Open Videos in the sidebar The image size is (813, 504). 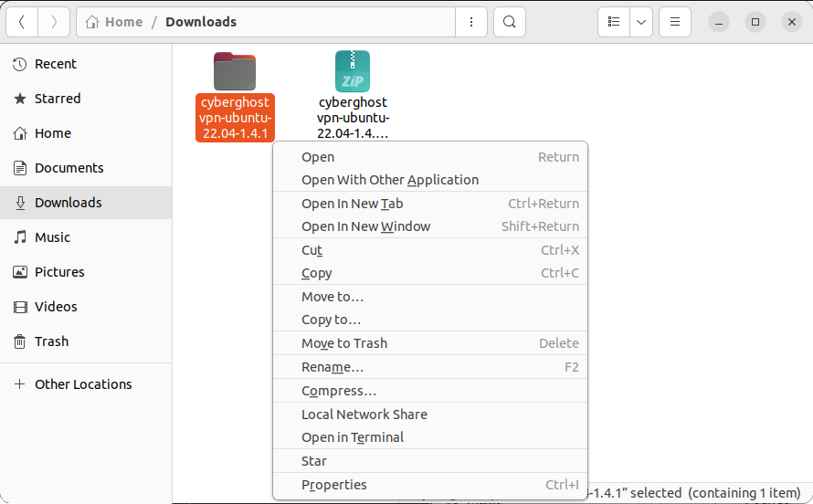coord(86,307)
